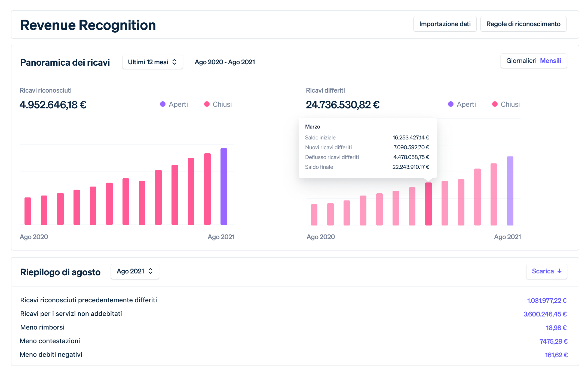
Task: Toggle Aperti legend in Ricavi differiti chart
Action: 462,104
